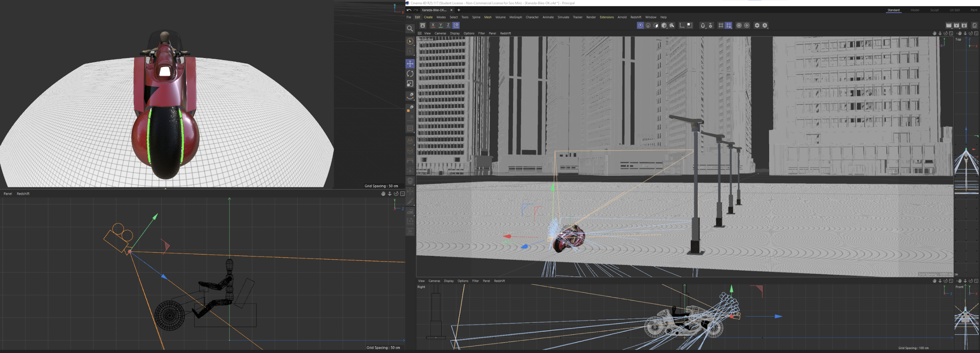Open perspective viewport View dropdown
The width and height of the screenshot is (980, 353).
point(427,33)
